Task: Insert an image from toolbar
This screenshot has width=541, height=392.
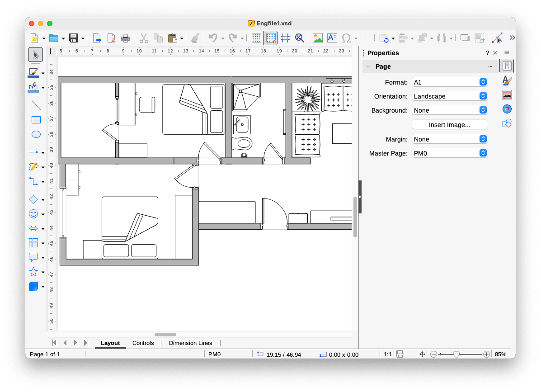Action: pyautogui.click(x=317, y=38)
